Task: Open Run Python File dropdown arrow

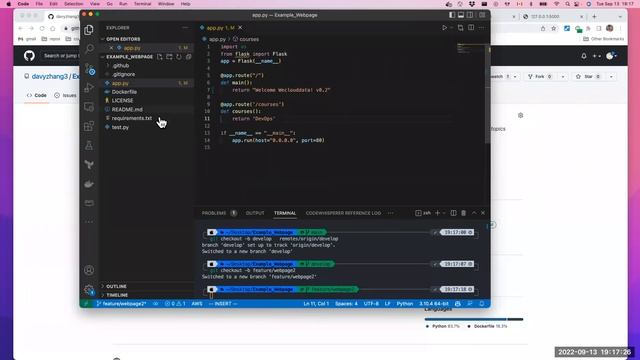Action: (x=451, y=28)
